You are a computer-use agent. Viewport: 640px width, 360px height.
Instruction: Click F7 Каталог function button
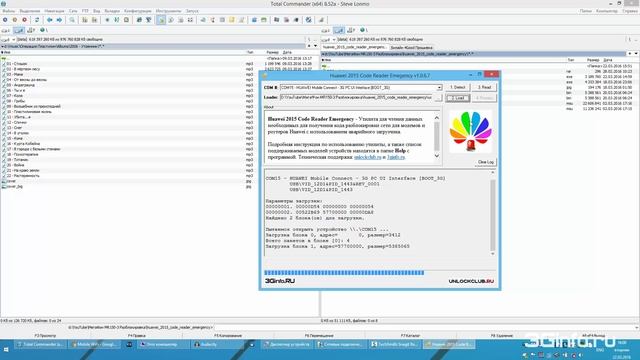tap(410, 336)
